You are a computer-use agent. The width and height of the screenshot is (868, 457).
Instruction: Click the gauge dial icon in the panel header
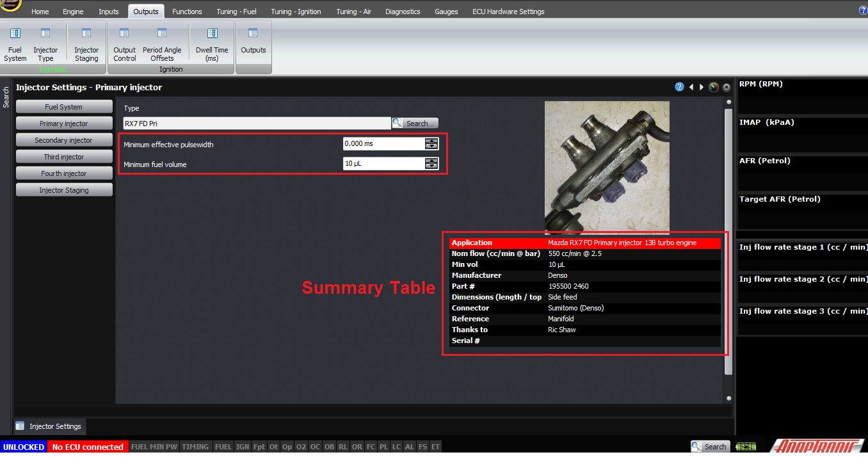click(714, 87)
